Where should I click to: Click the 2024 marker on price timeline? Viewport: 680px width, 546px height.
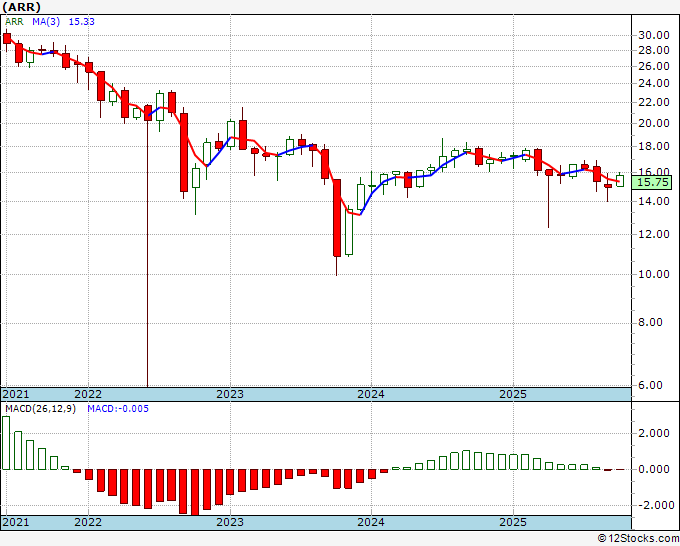pyautogui.click(x=371, y=394)
